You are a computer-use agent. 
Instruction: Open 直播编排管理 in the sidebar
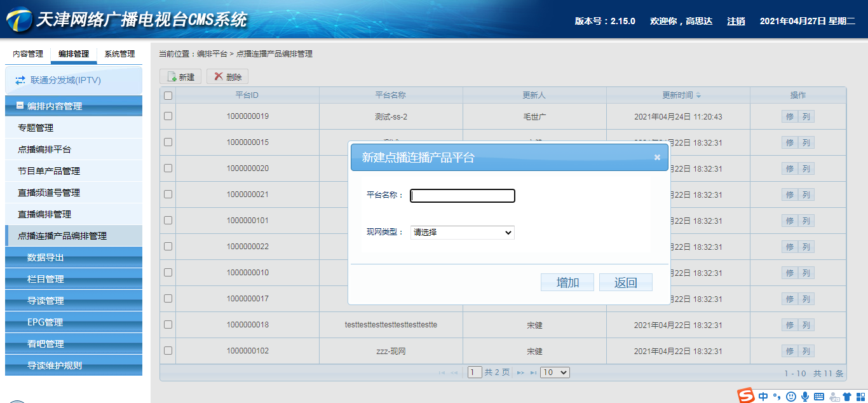[74, 214]
